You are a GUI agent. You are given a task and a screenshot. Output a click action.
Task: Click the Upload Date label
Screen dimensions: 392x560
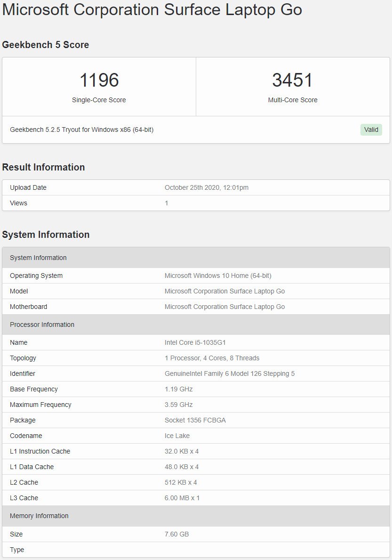(28, 187)
